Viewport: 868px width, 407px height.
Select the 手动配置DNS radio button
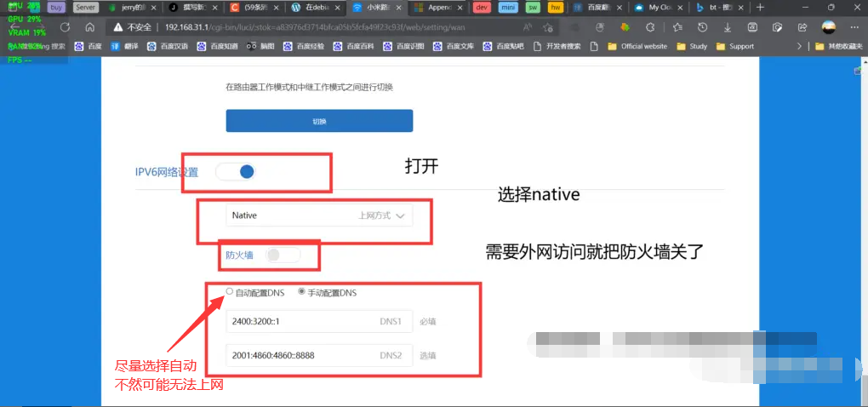[x=302, y=292]
